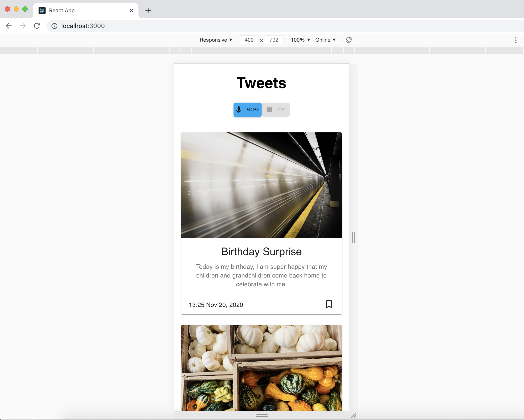This screenshot has width=524, height=420.
Task: Close the React App tab
Action: 131,11
